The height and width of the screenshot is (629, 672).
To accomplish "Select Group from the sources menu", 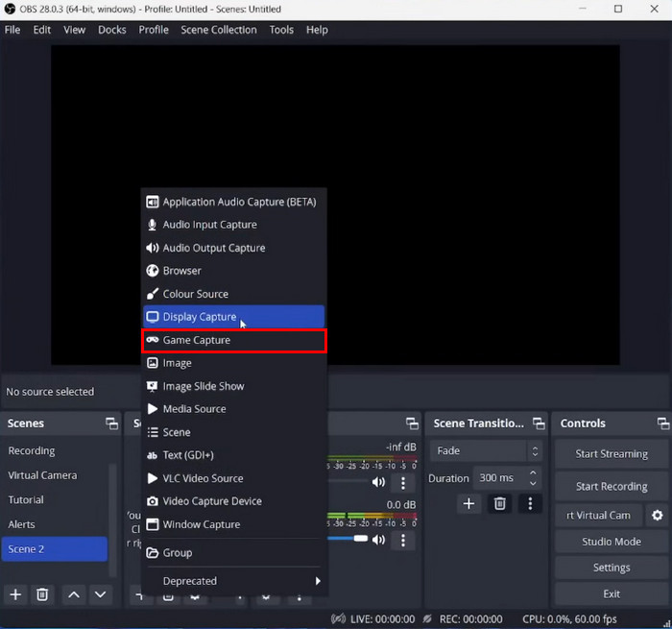I will click(234, 553).
